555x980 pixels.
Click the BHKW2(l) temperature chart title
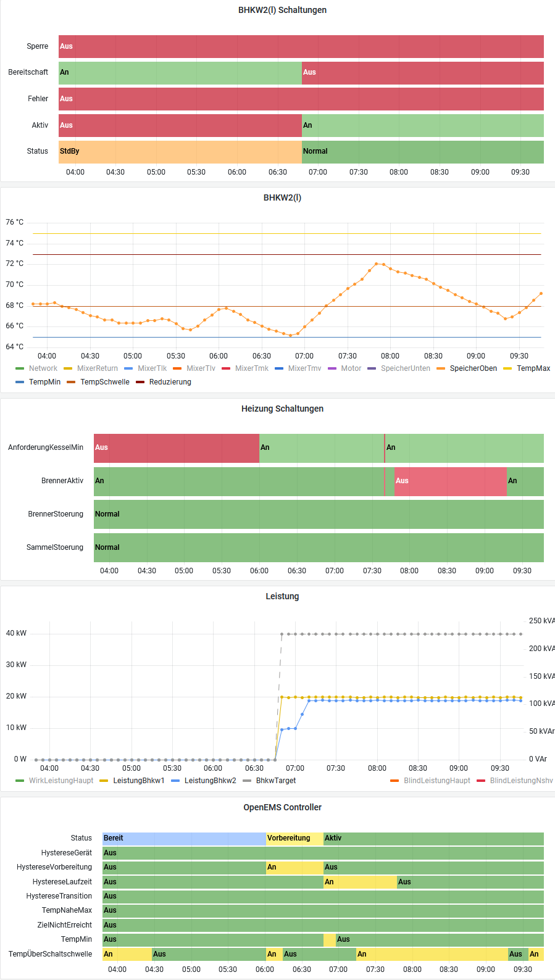[282, 197]
